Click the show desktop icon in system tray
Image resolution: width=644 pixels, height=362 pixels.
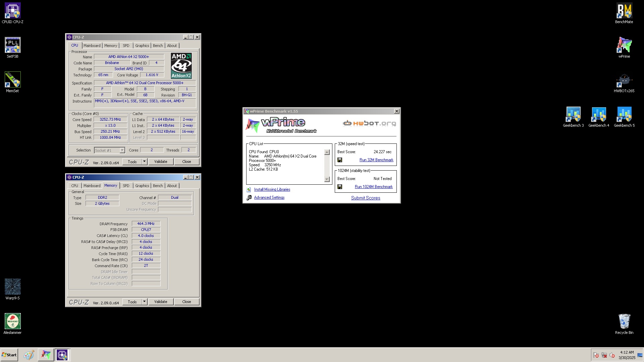click(640, 355)
